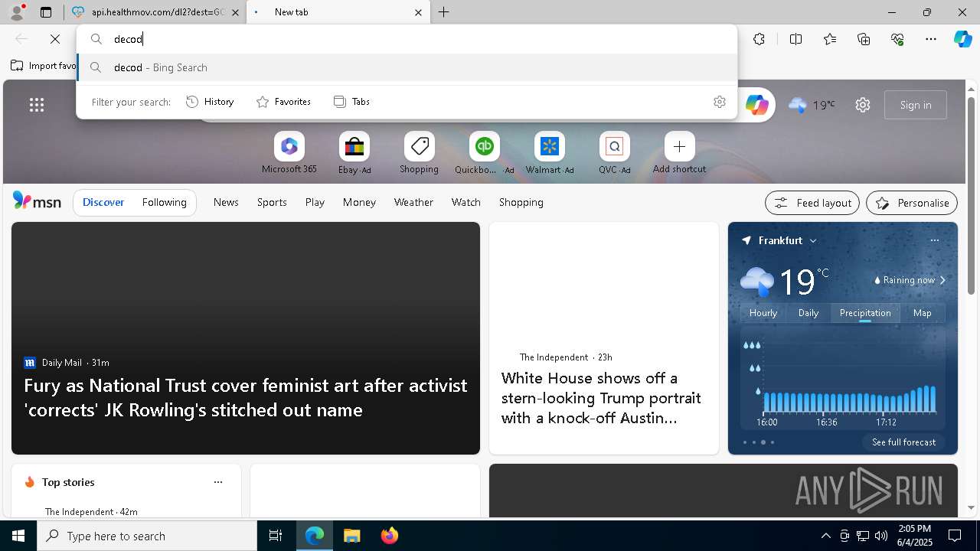Switch weather card to Map
Image resolution: width=980 pixels, height=551 pixels.
[x=923, y=313]
